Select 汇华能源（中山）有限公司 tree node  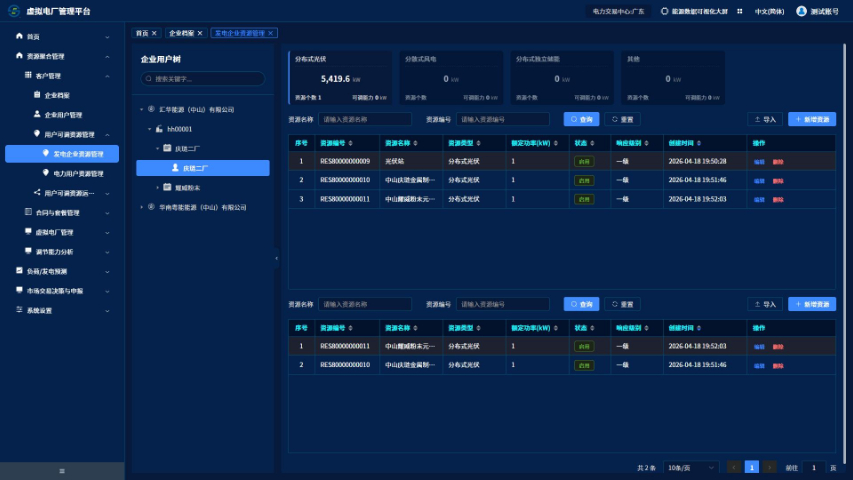pos(196,109)
